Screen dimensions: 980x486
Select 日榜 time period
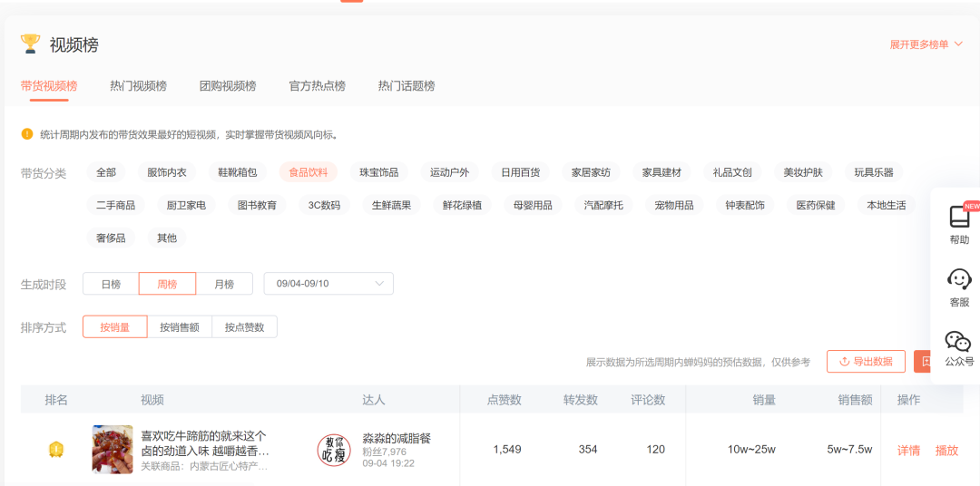coord(111,284)
